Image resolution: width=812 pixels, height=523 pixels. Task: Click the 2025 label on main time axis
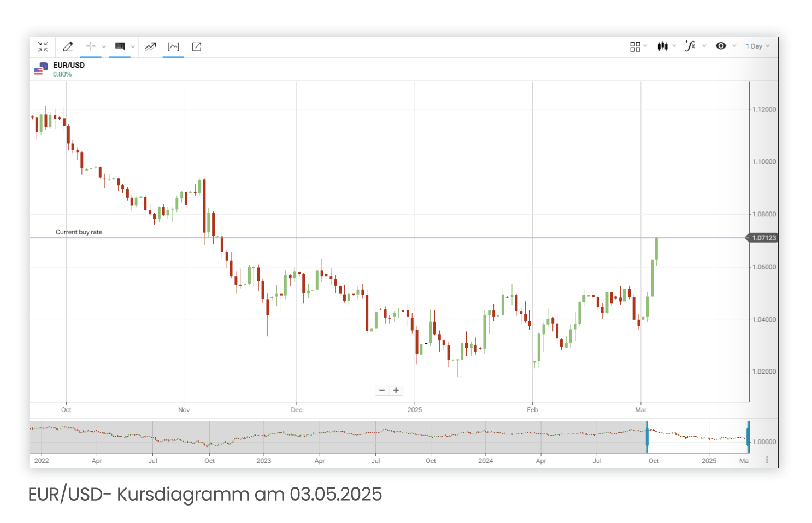(x=415, y=410)
